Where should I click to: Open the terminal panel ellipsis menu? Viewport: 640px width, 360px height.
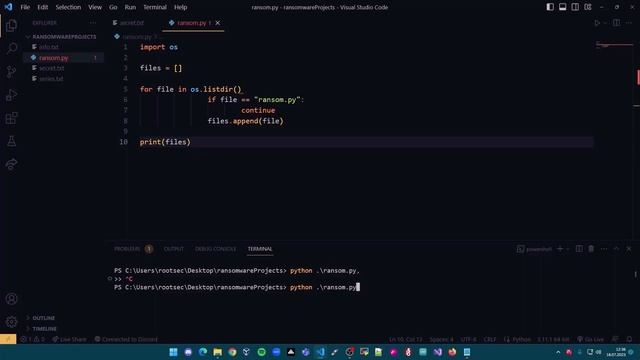(x=604, y=249)
